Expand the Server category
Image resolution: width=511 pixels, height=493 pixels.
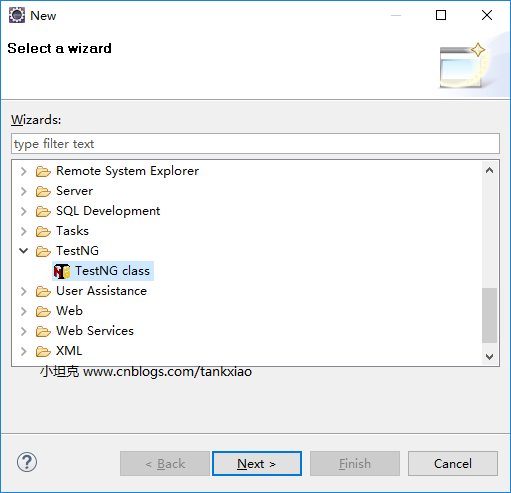[x=23, y=191]
